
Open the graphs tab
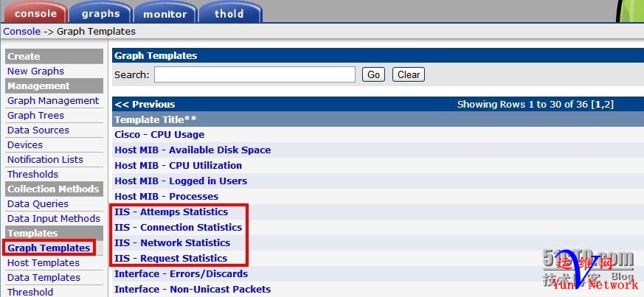coord(100,13)
